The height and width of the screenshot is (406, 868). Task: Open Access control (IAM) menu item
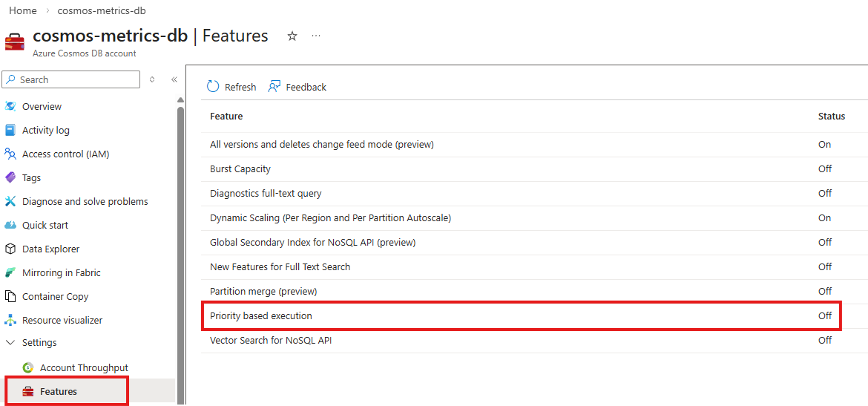(x=65, y=154)
